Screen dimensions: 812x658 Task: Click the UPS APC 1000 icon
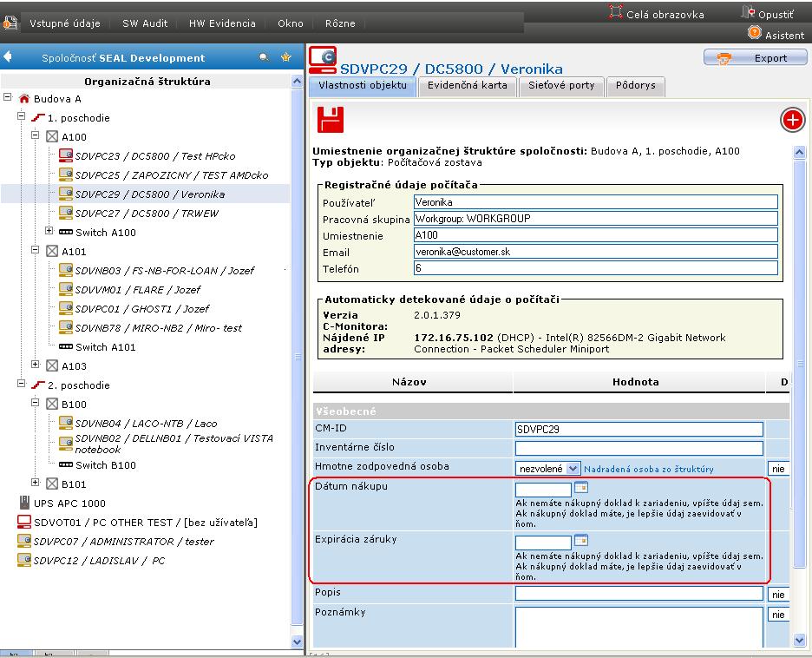pos(24,503)
